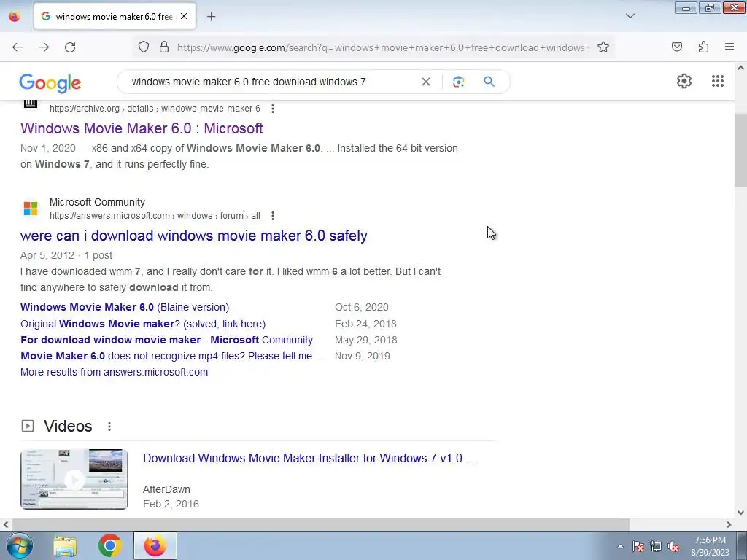The height and width of the screenshot is (560, 747).
Task: Click the vertical scrollbar thumb
Action: pos(740,150)
